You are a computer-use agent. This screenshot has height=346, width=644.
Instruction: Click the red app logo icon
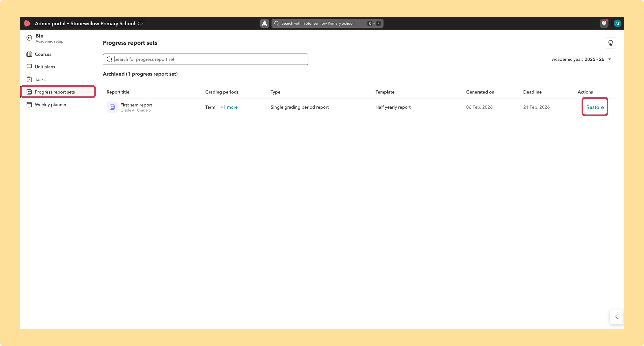pyautogui.click(x=27, y=23)
